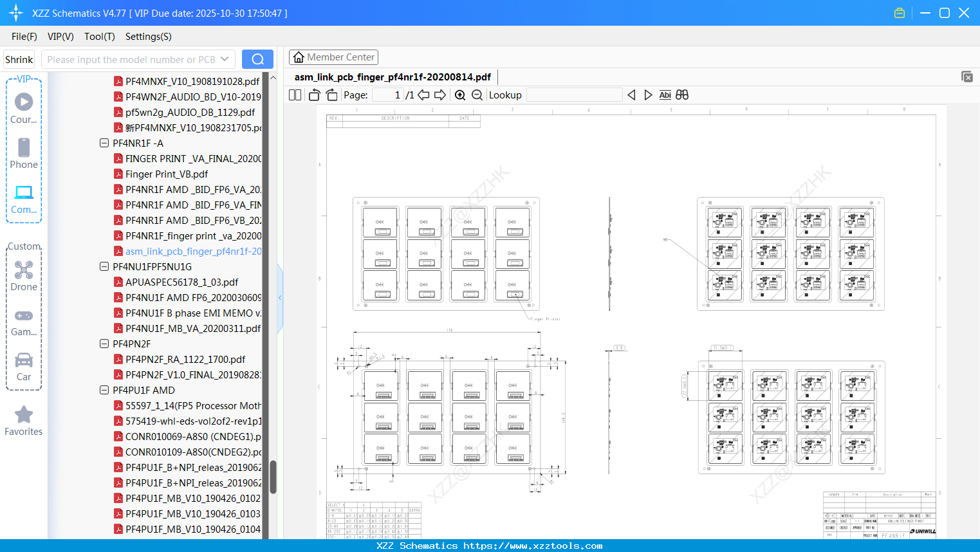
Task: Collapse the PF4NR1F -A folder
Action: click(x=104, y=143)
